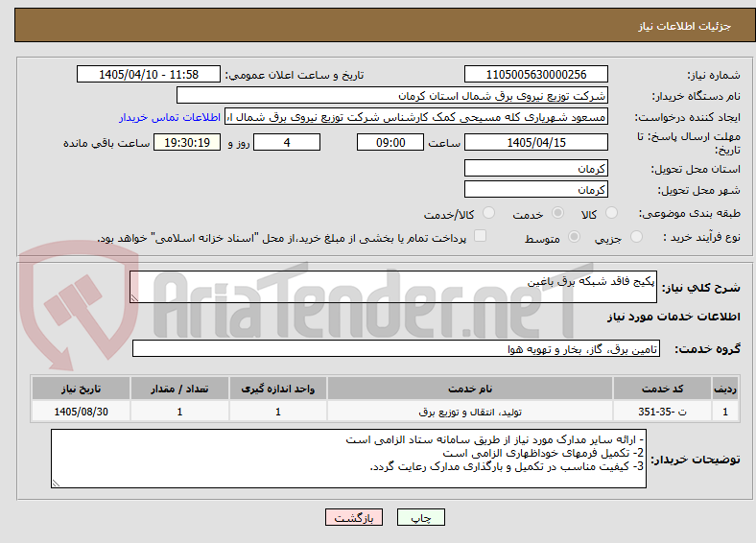Click the نام خدمت column header
The image size is (756, 543).
pos(470,389)
